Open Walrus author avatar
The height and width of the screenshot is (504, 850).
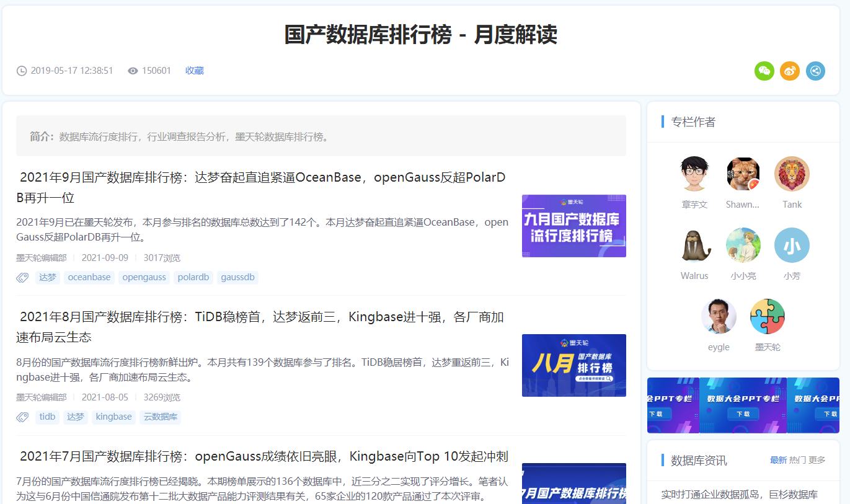(694, 245)
